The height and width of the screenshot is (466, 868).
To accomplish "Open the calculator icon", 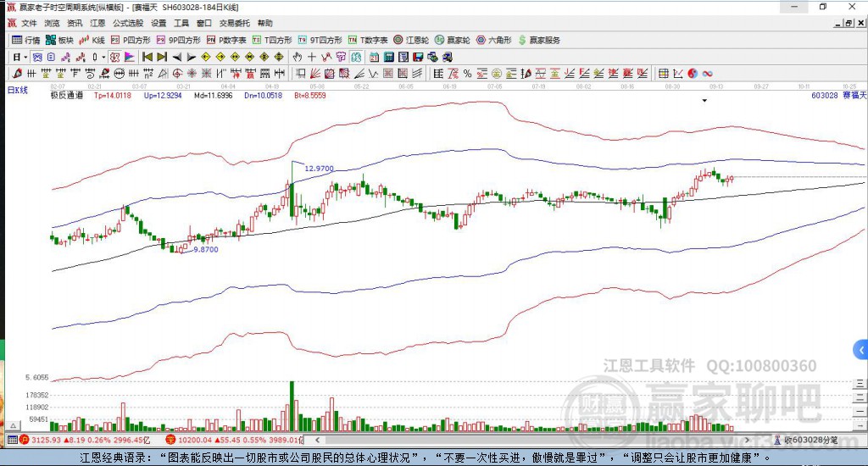I will coord(388,57).
